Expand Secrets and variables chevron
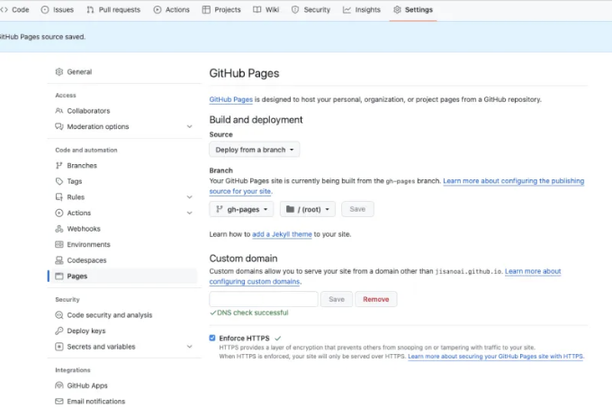This screenshot has width=612, height=410. pos(189,347)
